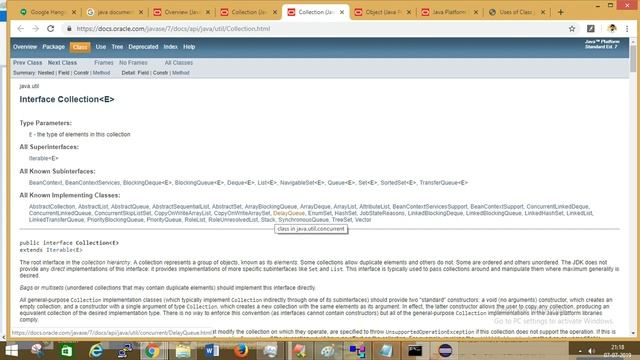The height and width of the screenshot is (360, 640).
Task: Open the Use navigation link
Action: [x=101, y=47]
